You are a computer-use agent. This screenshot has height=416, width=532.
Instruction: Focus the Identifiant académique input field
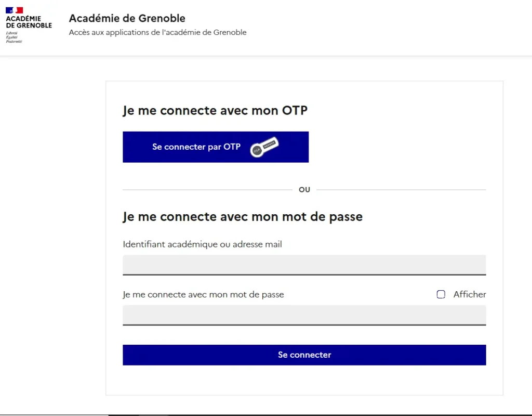coord(304,265)
